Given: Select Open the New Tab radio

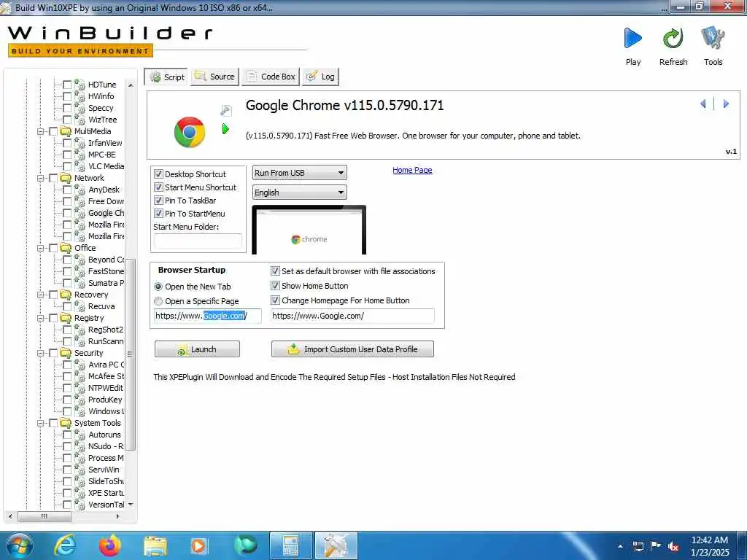Looking at the screenshot, I should pos(158,287).
